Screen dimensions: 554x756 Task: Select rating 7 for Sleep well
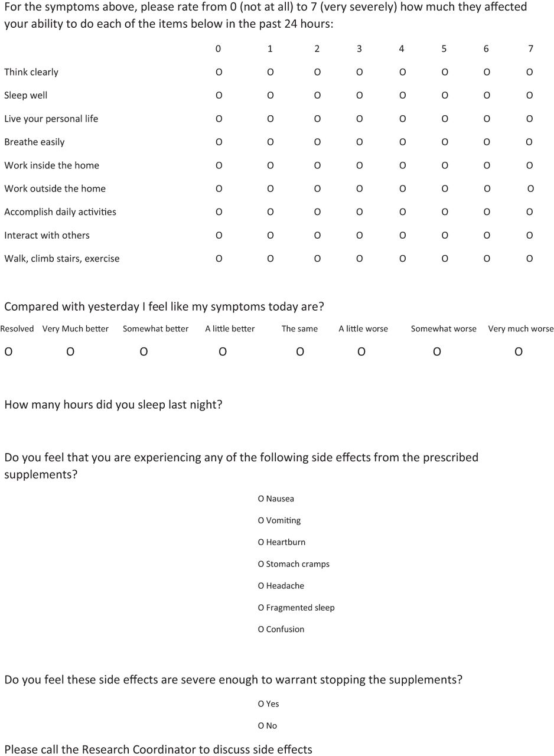(529, 96)
